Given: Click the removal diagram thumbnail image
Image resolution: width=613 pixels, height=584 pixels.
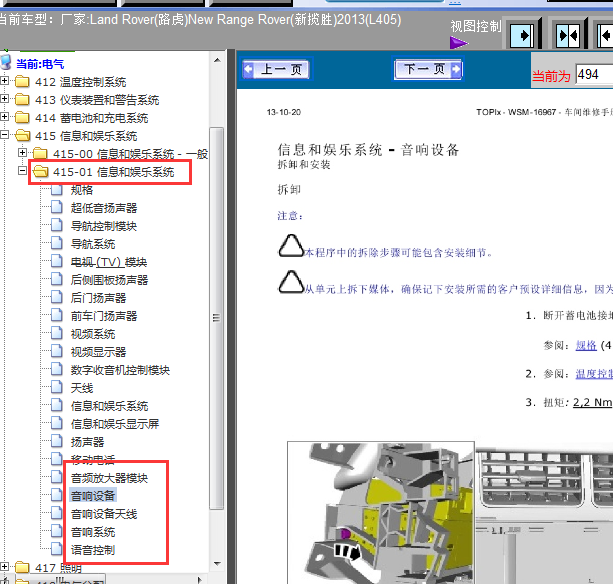Looking at the screenshot, I should pyautogui.click(x=381, y=512).
